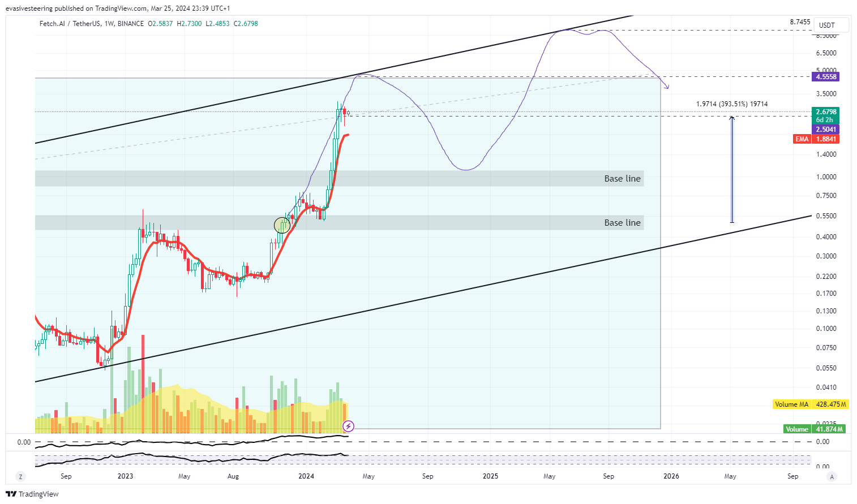
Task: Click the published-by evasivesteering header text
Action: [x=118, y=8]
